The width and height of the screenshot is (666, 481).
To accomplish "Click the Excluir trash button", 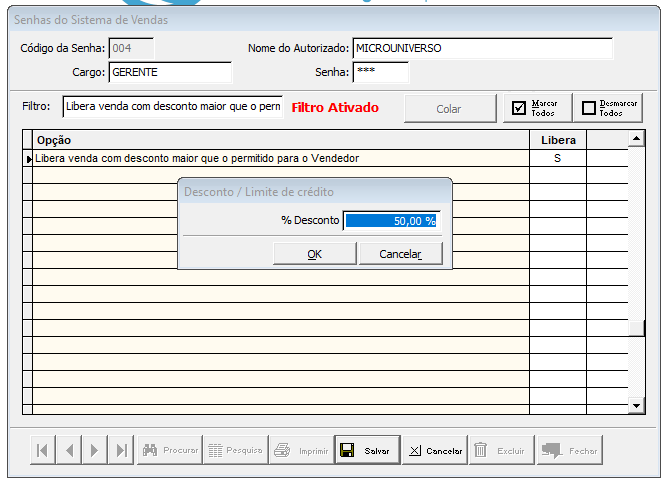I will pos(502,450).
